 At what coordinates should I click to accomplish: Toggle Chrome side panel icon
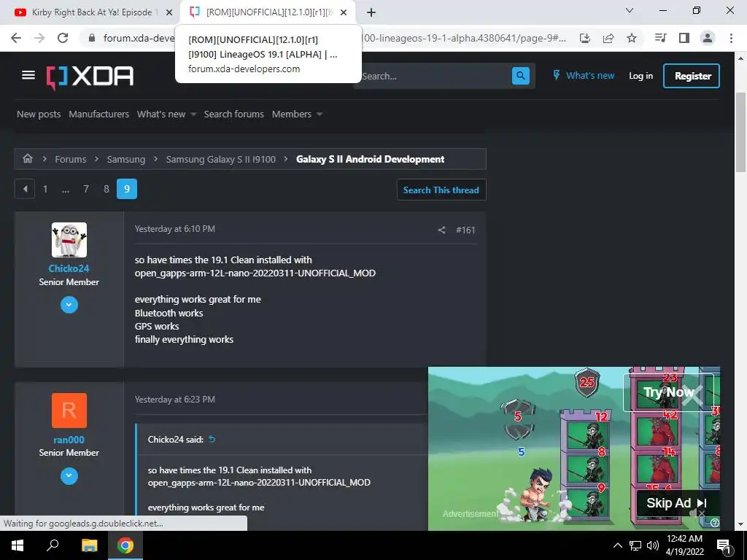point(684,38)
